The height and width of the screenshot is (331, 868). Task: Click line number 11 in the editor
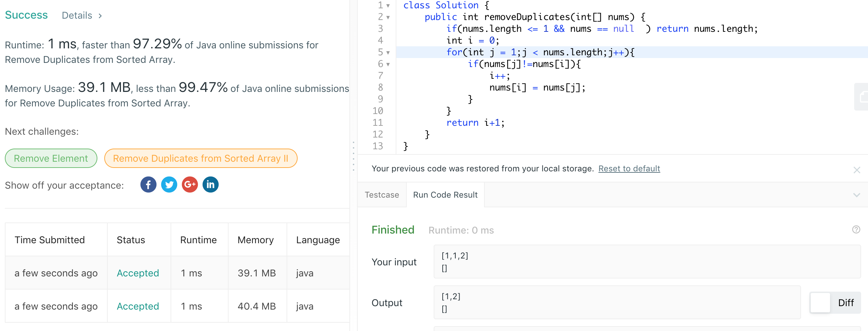(x=378, y=123)
